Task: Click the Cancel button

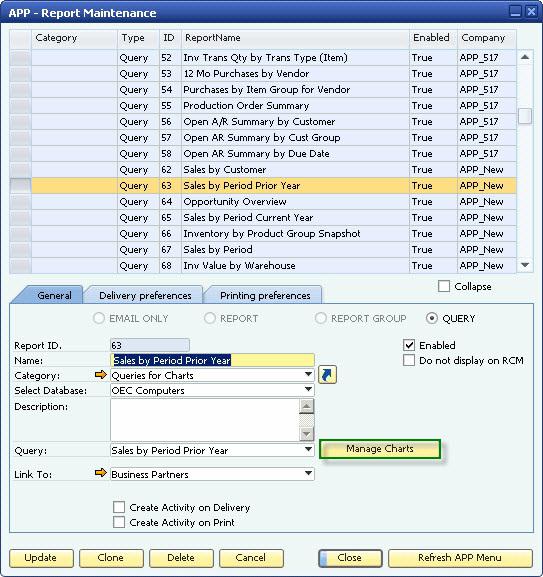Action: tap(251, 557)
